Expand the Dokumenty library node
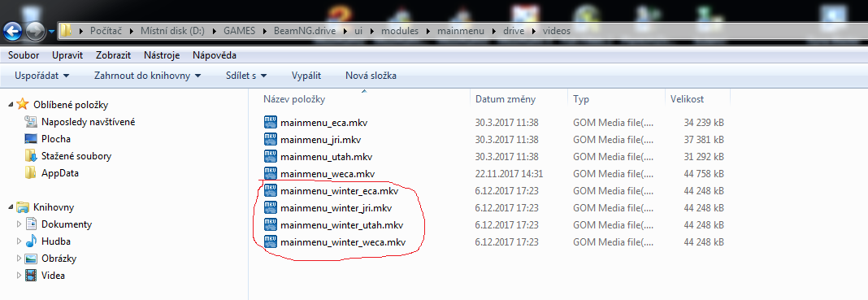This screenshot has height=300, width=868. click(20, 224)
